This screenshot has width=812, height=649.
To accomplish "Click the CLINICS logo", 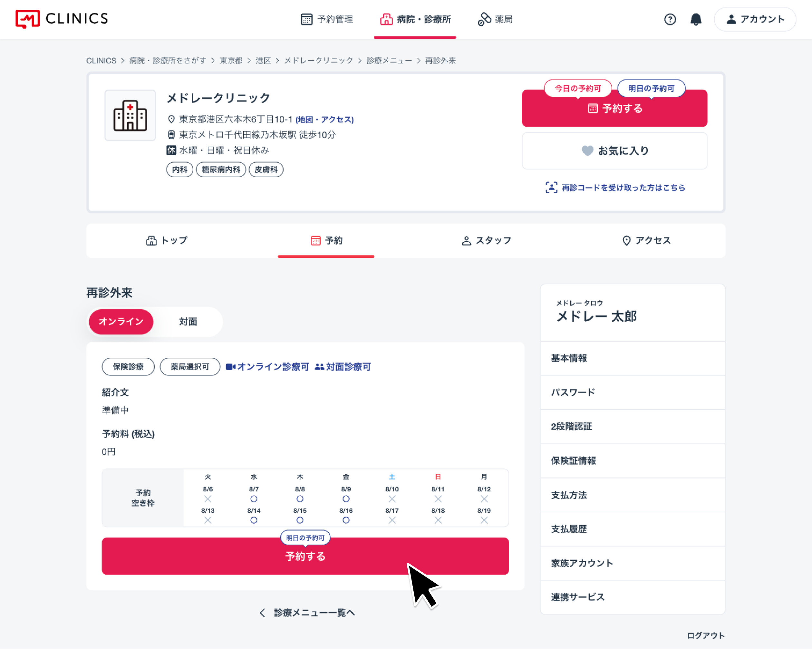I will pos(62,19).
